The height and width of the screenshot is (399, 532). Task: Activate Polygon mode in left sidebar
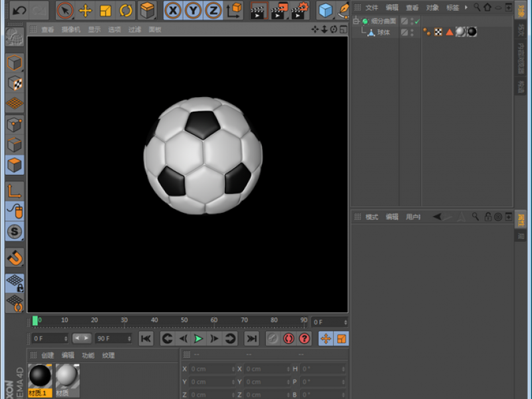(15, 164)
